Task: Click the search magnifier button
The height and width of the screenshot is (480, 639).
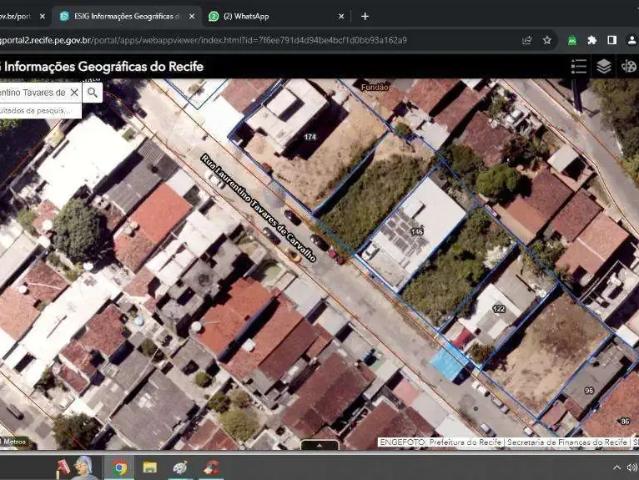Action: point(93,92)
